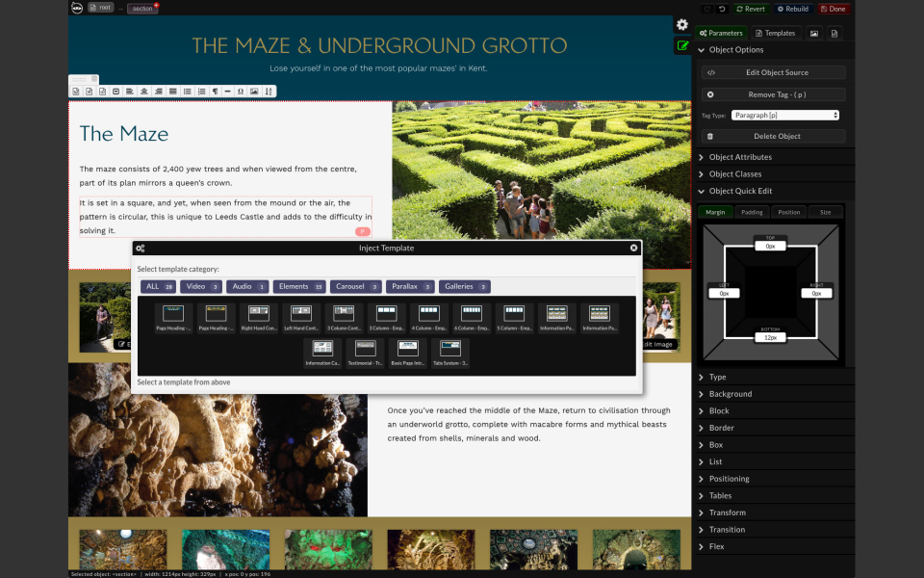Click the A-Z sort icon in editor toolbar

click(269, 92)
